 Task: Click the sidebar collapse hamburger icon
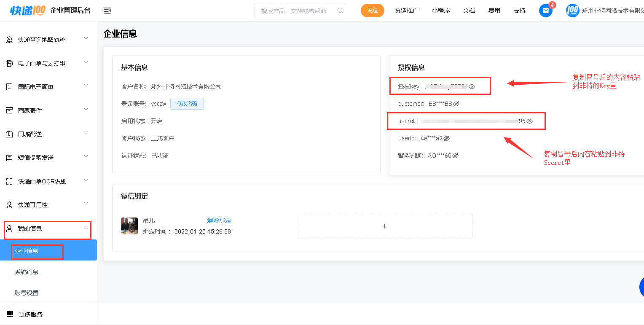[107, 11]
